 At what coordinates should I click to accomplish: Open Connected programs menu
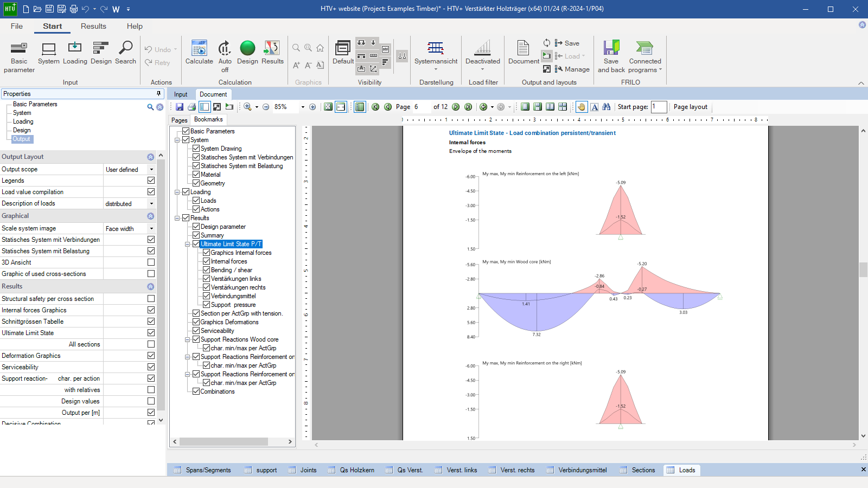pos(645,57)
